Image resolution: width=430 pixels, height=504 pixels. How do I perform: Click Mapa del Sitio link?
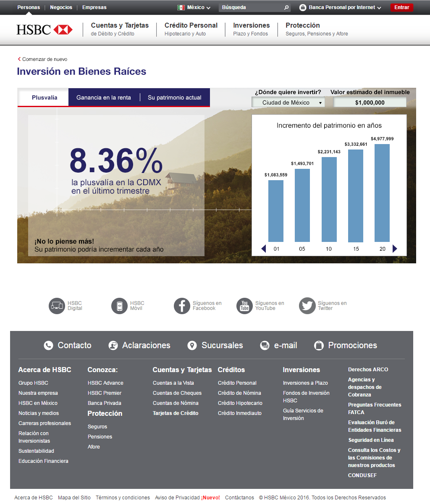74,498
